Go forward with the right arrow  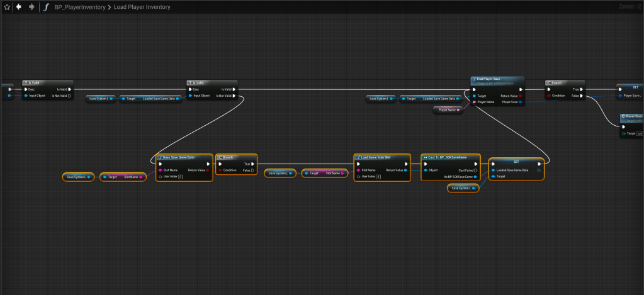pyautogui.click(x=31, y=7)
